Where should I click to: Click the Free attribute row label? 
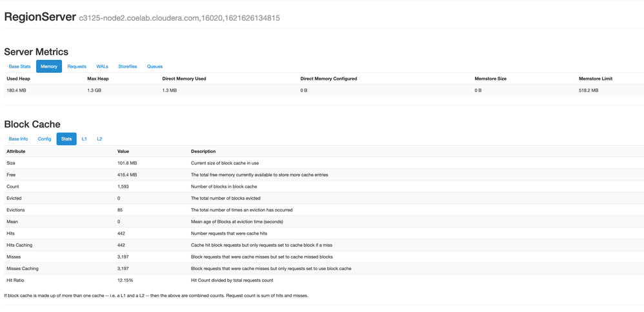11,175
